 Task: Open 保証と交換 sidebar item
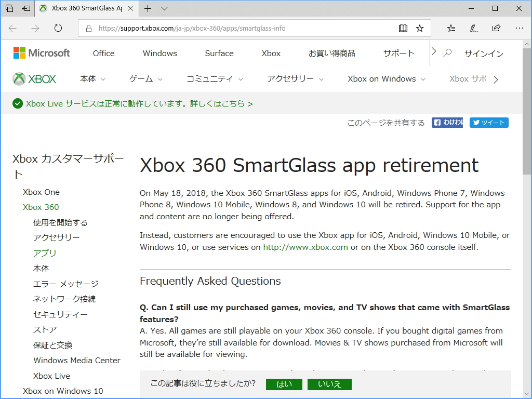click(52, 345)
